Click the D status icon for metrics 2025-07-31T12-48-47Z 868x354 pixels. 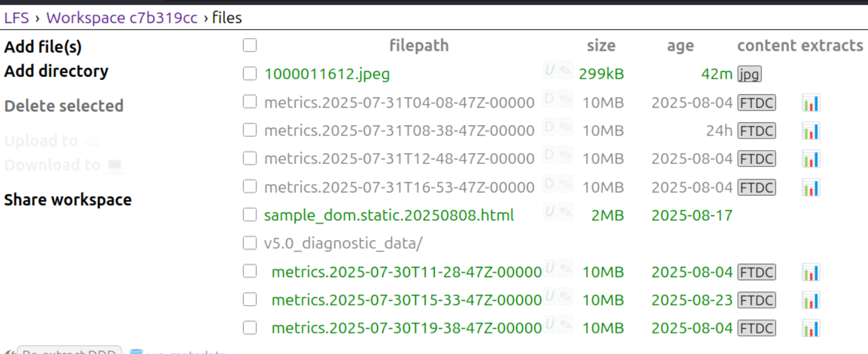tap(549, 156)
